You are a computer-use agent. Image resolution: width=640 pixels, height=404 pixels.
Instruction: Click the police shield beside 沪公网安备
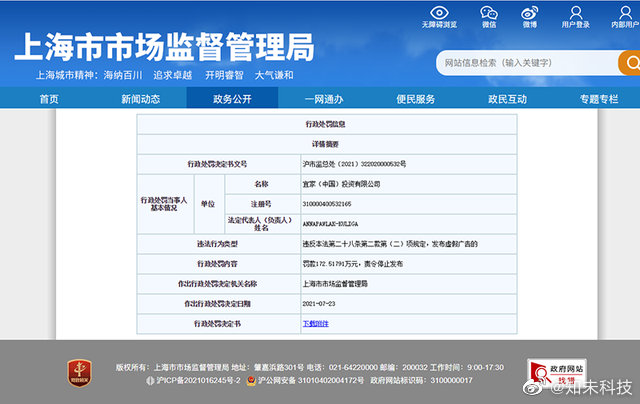coord(249,381)
